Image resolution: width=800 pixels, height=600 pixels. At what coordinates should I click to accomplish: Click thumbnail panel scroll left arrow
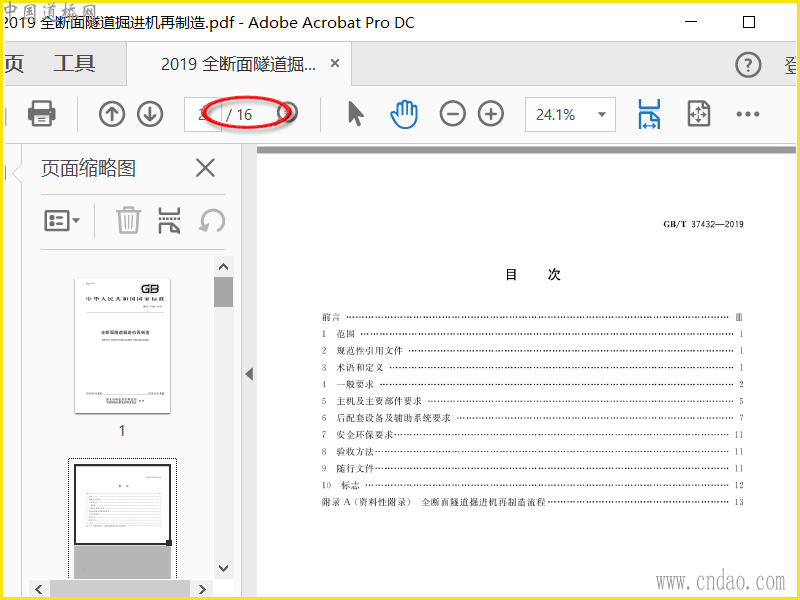39,589
